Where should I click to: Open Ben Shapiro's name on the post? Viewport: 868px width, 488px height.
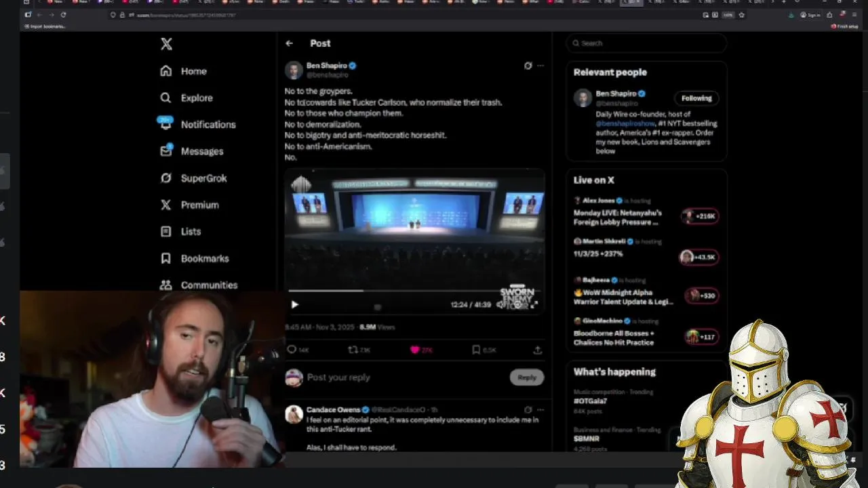[327, 66]
